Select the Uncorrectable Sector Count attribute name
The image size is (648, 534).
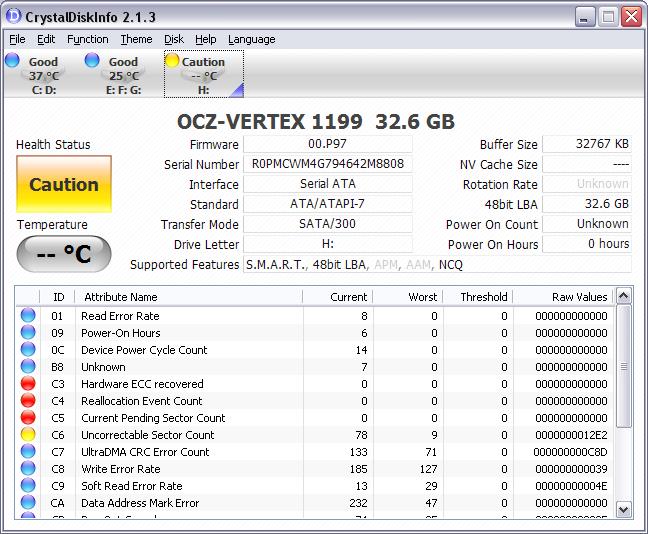[148, 435]
